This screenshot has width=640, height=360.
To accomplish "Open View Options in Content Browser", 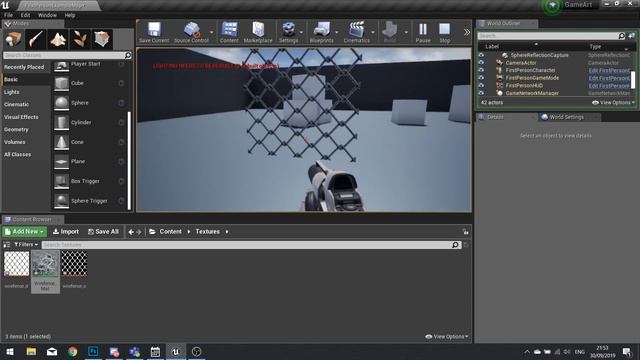I will pyautogui.click(x=447, y=337).
